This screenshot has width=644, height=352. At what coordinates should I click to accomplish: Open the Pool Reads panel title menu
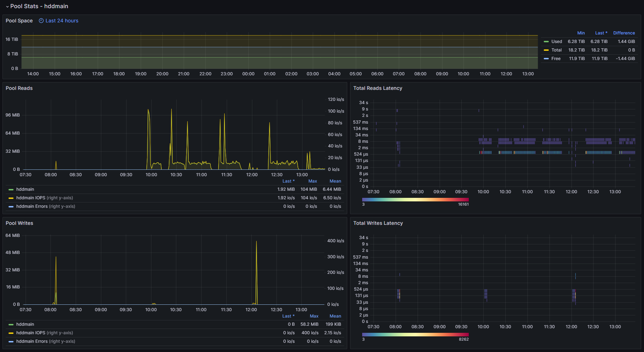(x=19, y=88)
